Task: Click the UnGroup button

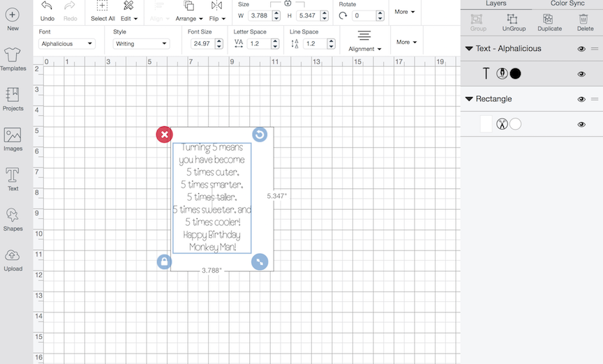Action: [514, 22]
